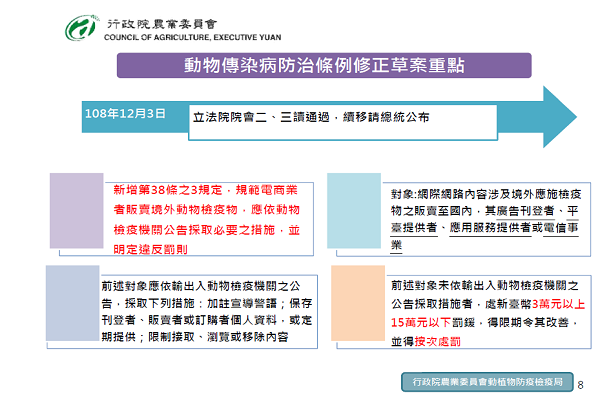The image size is (600, 400).
Task: Click the line '前述對象應依輸出入動物檢疫機關之公'
Action: [x=201, y=286]
